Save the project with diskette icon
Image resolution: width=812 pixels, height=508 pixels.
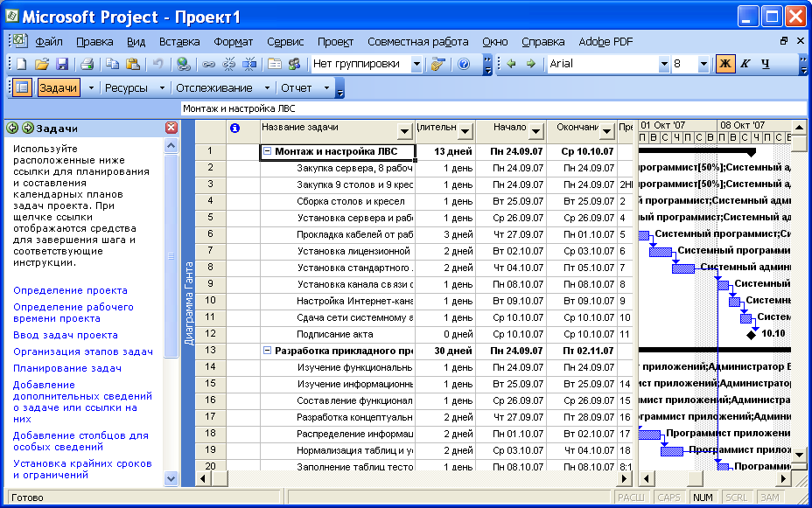(61, 64)
